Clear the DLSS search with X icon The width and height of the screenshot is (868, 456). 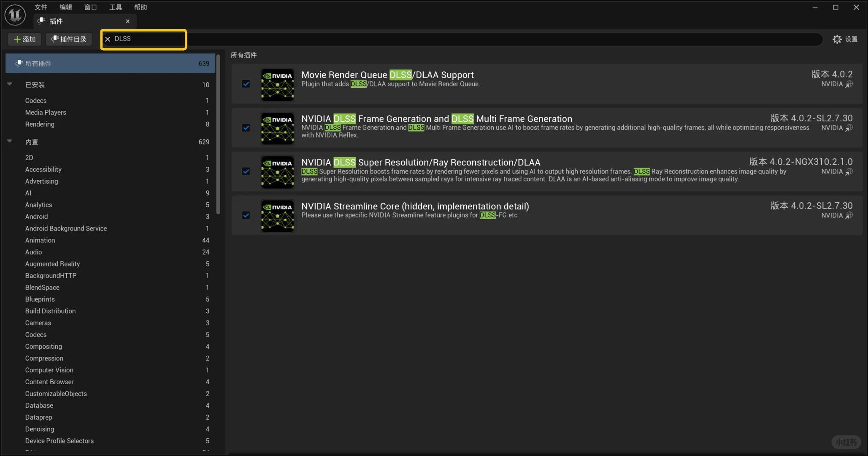click(108, 39)
